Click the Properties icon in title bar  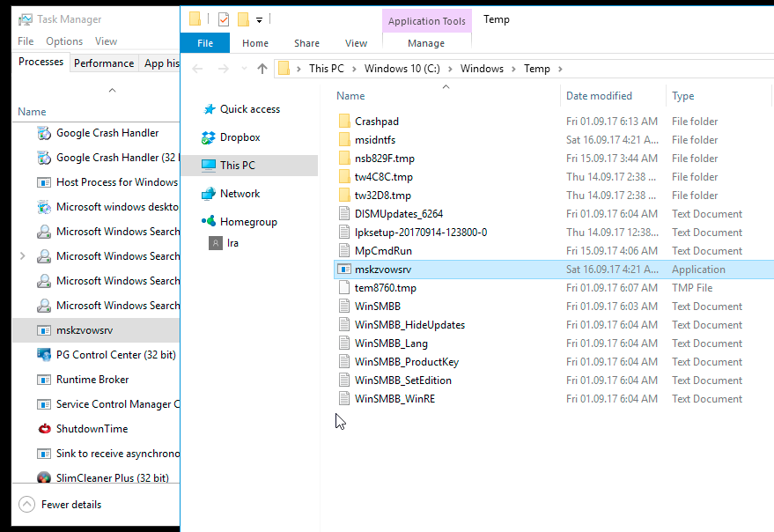(224, 19)
